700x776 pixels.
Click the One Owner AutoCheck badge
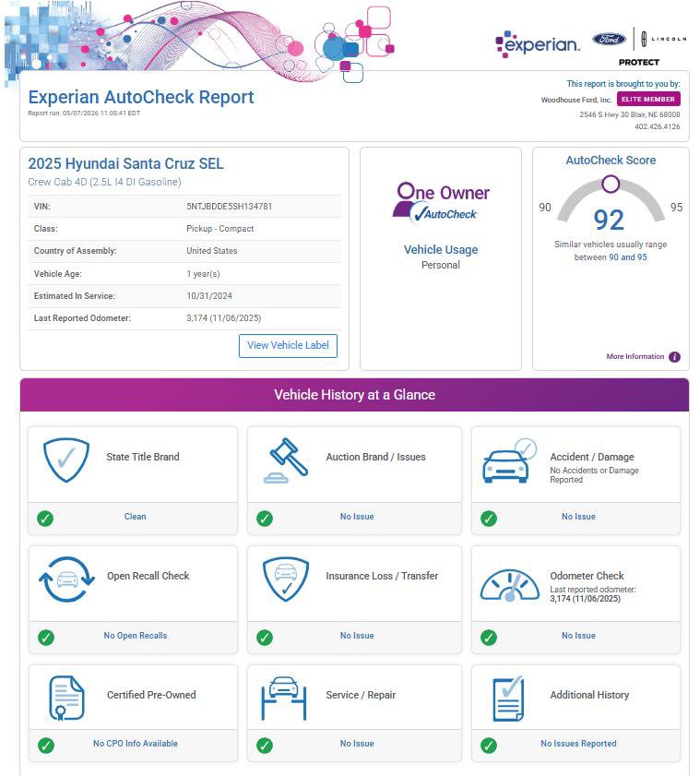[441, 202]
